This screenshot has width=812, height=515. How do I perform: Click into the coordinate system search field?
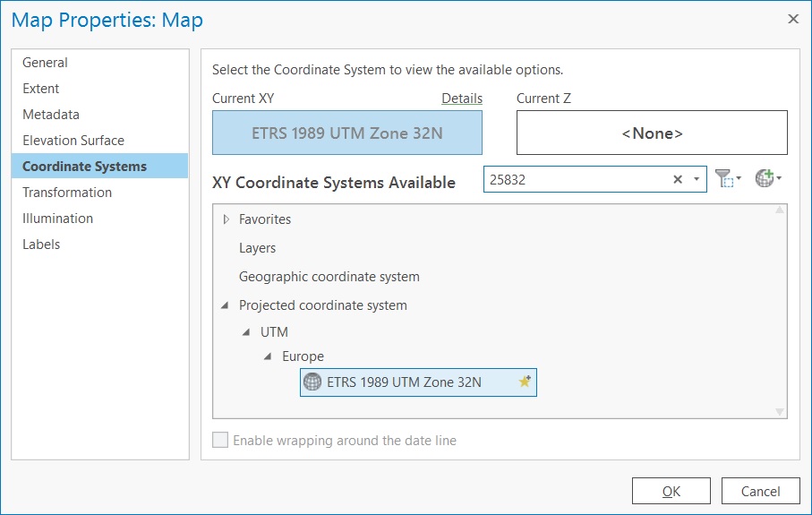click(x=573, y=179)
